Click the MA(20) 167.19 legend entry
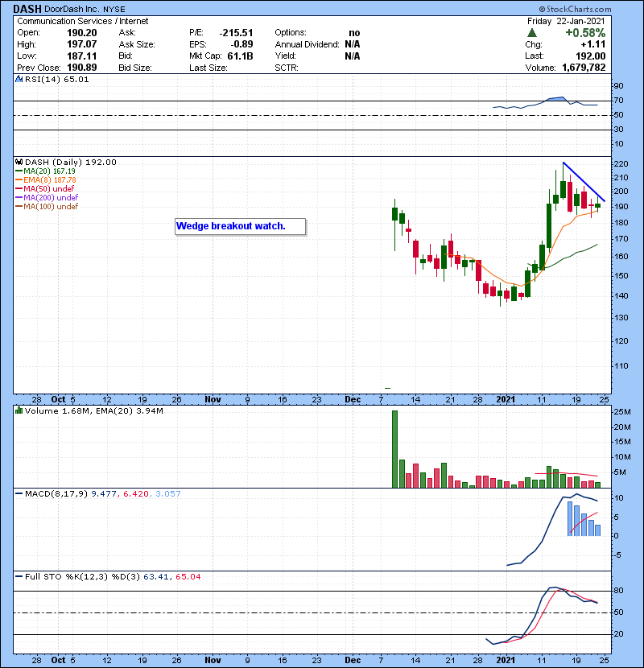Image resolution: width=644 pixels, height=668 pixels. click(x=49, y=171)
